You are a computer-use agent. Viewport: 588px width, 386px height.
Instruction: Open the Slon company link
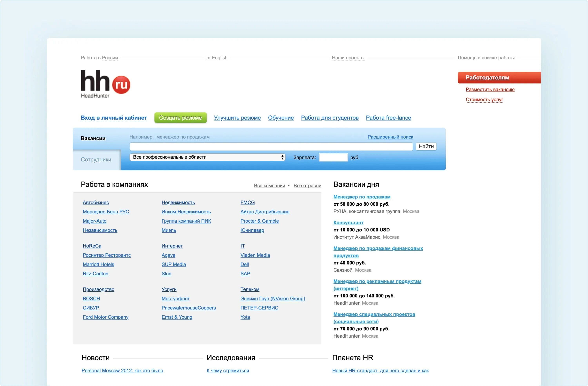pyautogui.click(x=166, y=274)
